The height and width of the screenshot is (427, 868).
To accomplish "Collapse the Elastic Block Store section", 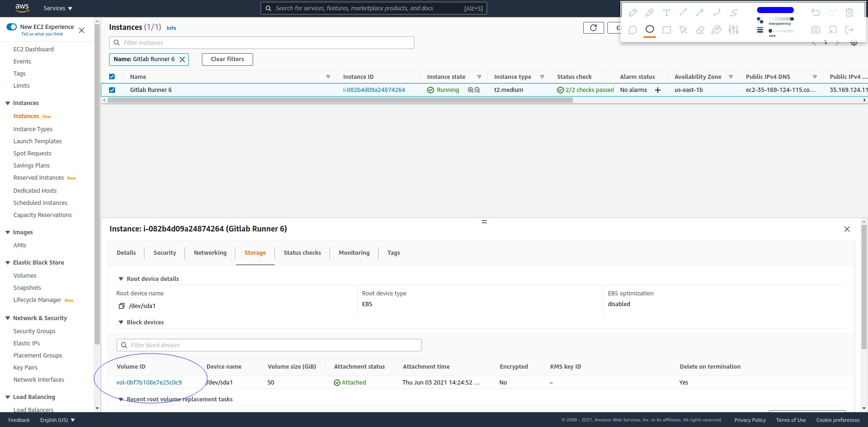I will (7, 263).
